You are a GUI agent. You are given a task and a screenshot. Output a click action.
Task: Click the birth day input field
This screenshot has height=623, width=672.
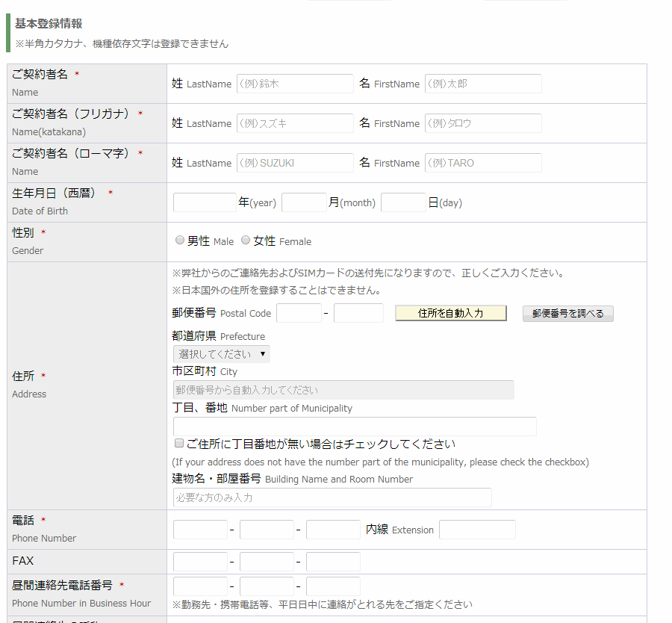click(403, 202)
